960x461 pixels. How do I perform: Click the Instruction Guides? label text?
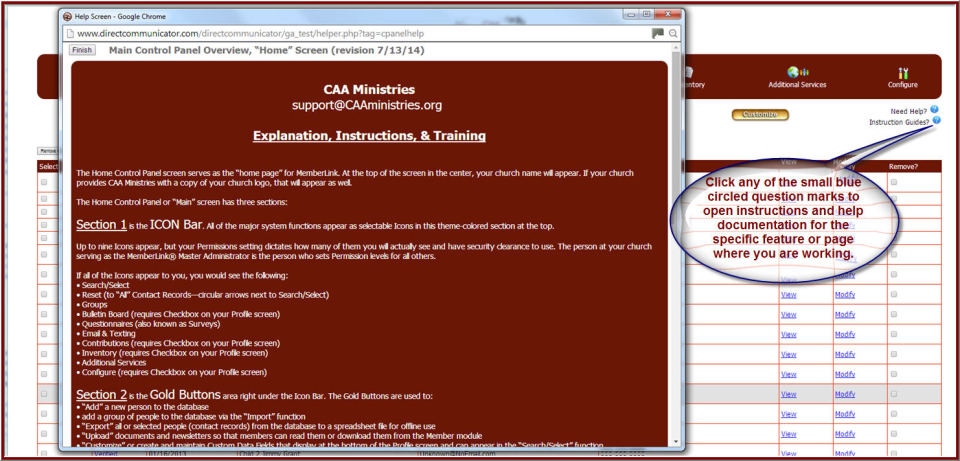tap(899, 122)
